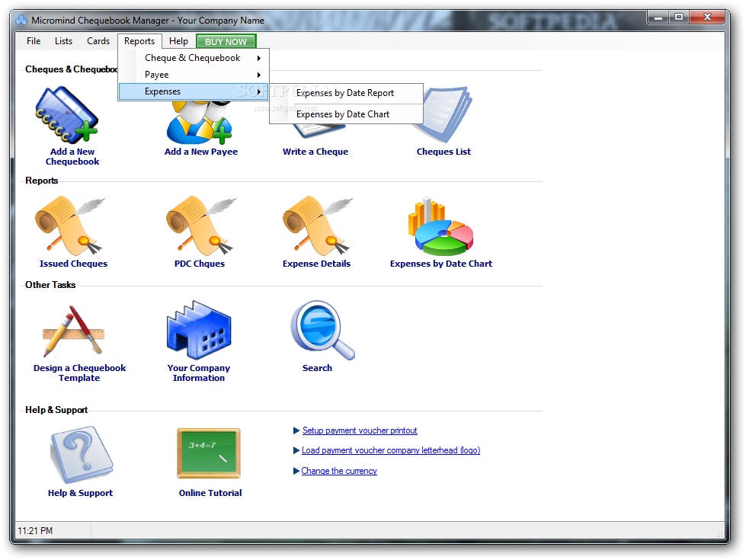Click Your Company Information label
This screenshot has width=746, height=560.
pos(198,373)
